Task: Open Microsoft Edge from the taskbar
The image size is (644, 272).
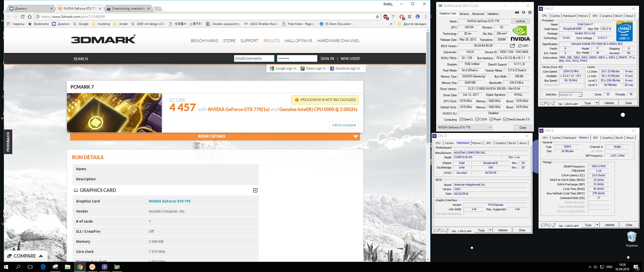Action: pos(43,267)
